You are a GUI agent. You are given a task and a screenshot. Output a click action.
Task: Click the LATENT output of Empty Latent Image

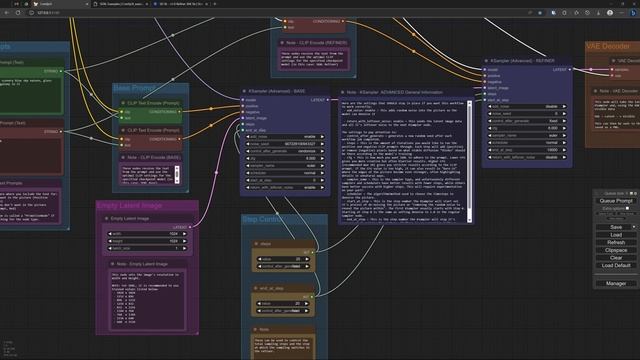pyautogui.click(x=190, y=227)
